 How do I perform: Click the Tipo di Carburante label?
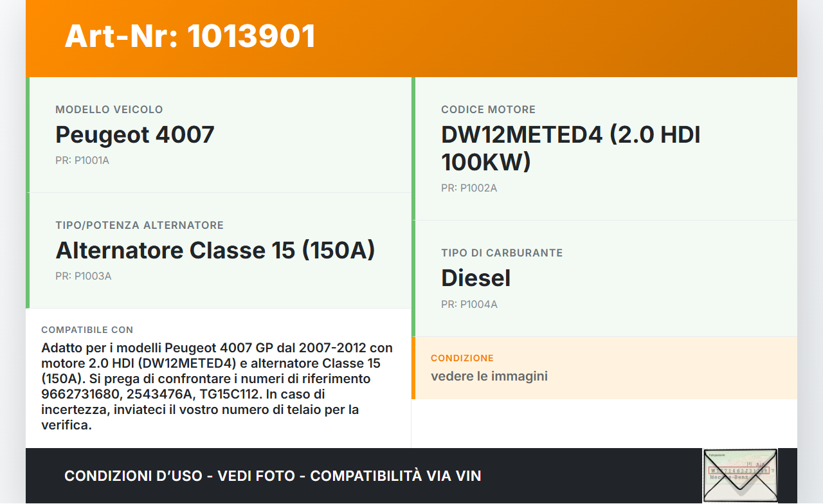pyautogui.click(x=502, y=253)
